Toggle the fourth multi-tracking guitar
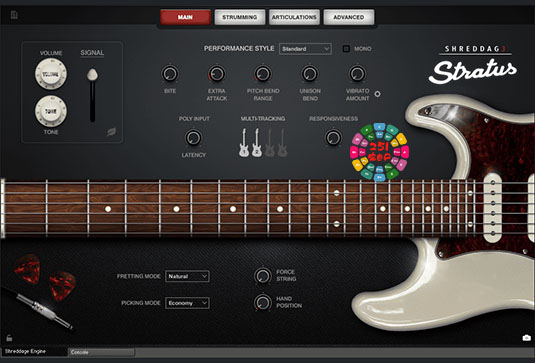This screenshot has width=535, height=363. (x=282, y=143)
